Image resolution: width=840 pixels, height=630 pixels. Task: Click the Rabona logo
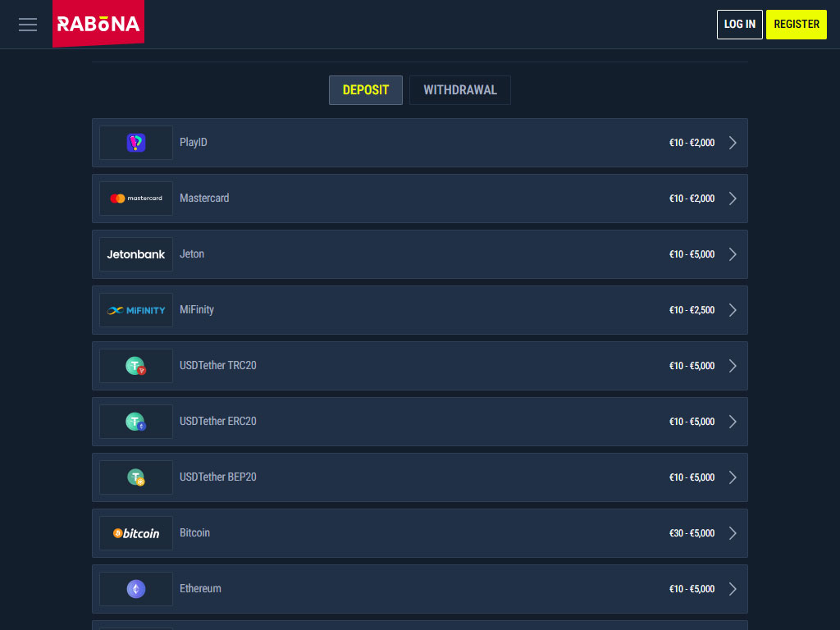click(x=98, y=24)
